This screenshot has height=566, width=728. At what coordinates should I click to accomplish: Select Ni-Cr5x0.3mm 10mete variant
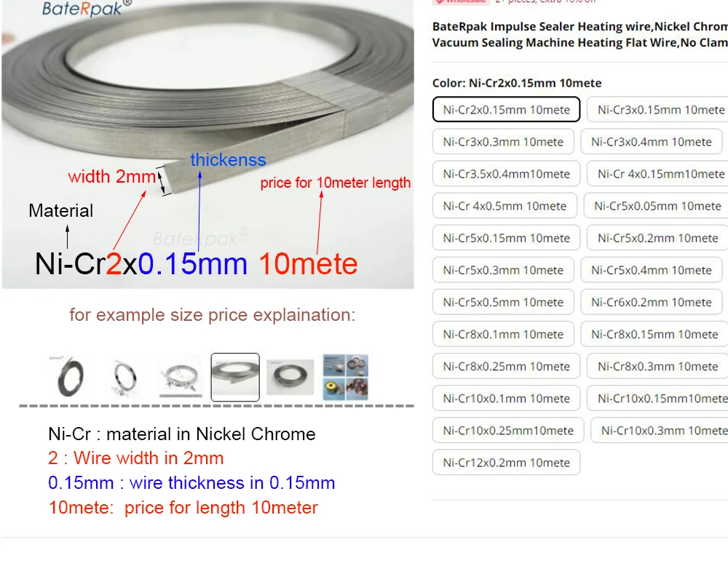point(503,270)
